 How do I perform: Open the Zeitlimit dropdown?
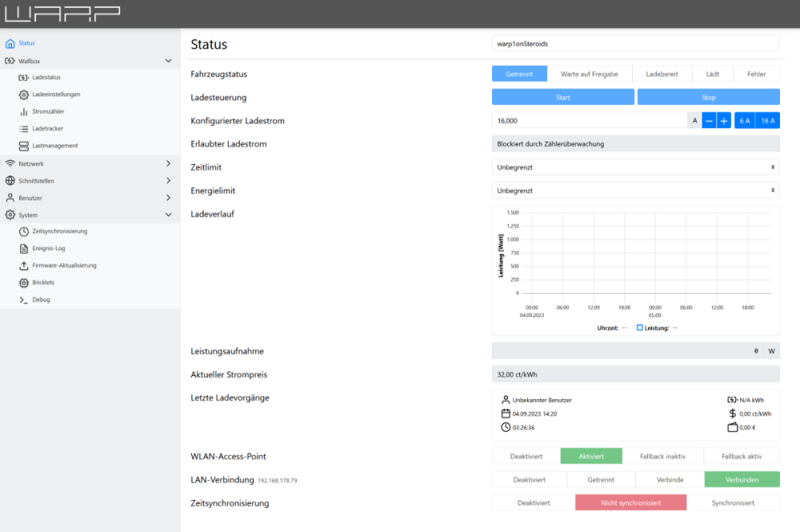(635, 167)
